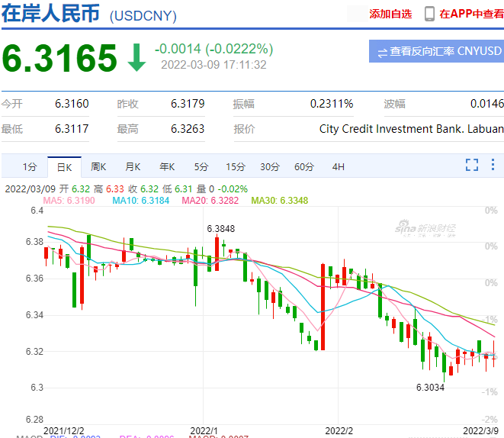Click the 今开 value 6.3160
Viewport: 504px width, 438px height.
click(x=72, y=104)
